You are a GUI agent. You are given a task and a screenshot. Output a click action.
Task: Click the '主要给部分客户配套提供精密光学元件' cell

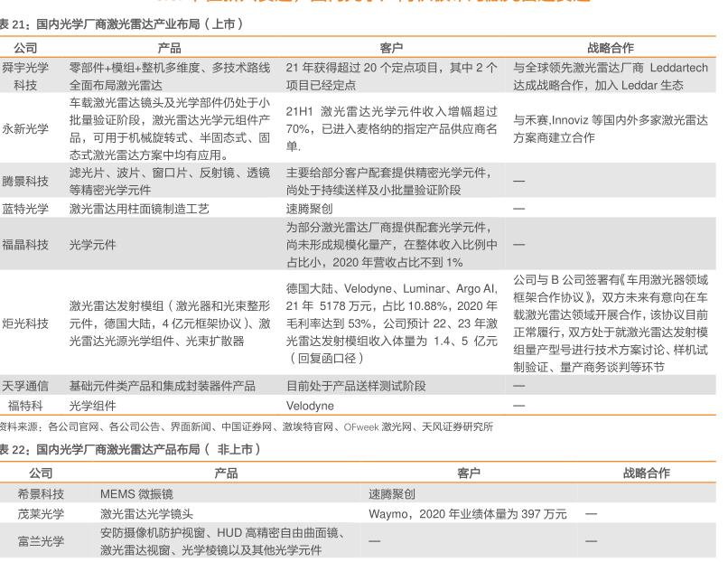389,181
